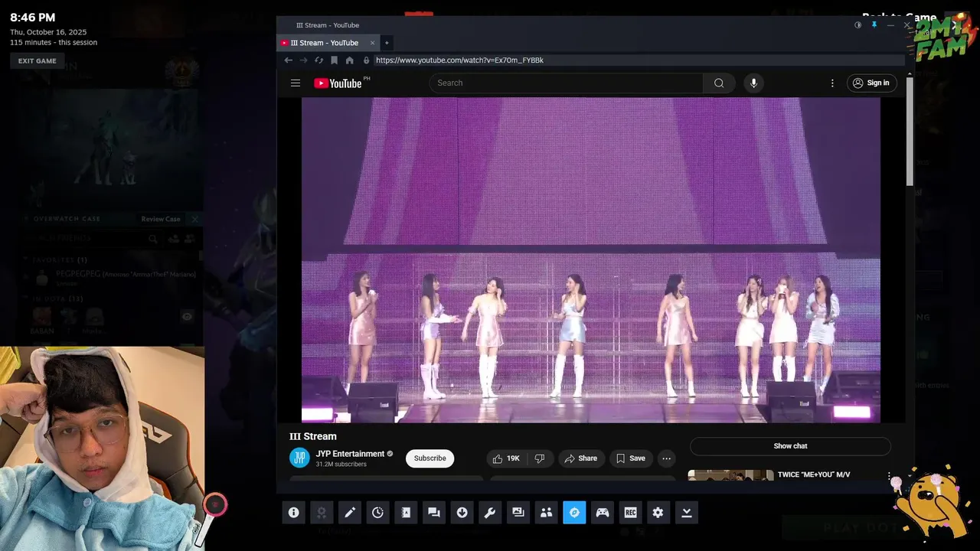
Task: Bookmark the current page in overlay browser
Action: point(335,60)
